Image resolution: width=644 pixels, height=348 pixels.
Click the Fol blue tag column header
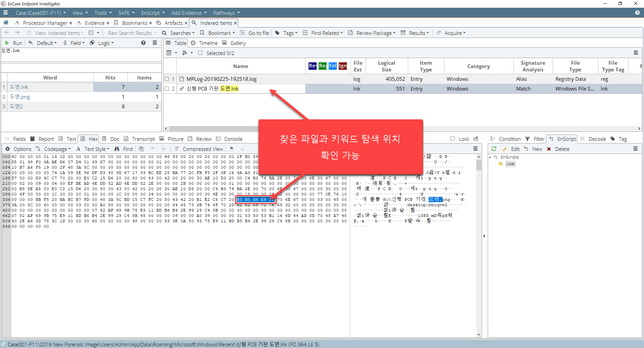point(332,66)
